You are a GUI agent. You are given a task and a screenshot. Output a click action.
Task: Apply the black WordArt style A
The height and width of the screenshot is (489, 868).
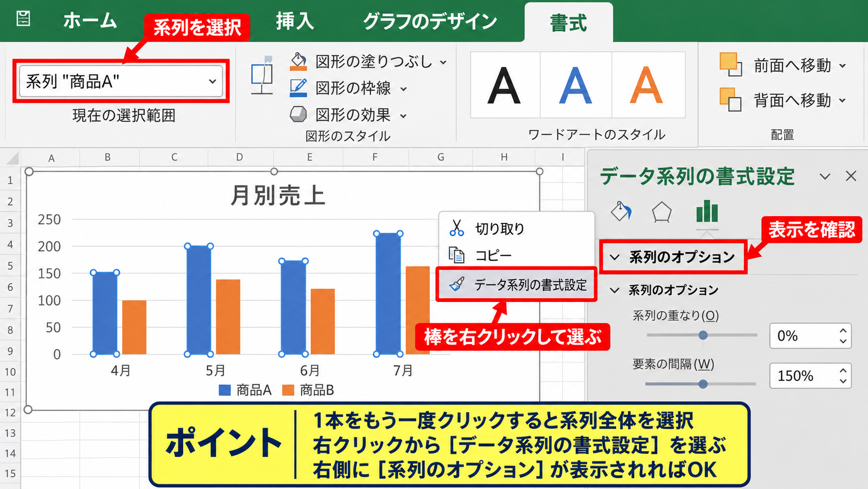pyautogui.click(x=504, y=85)
